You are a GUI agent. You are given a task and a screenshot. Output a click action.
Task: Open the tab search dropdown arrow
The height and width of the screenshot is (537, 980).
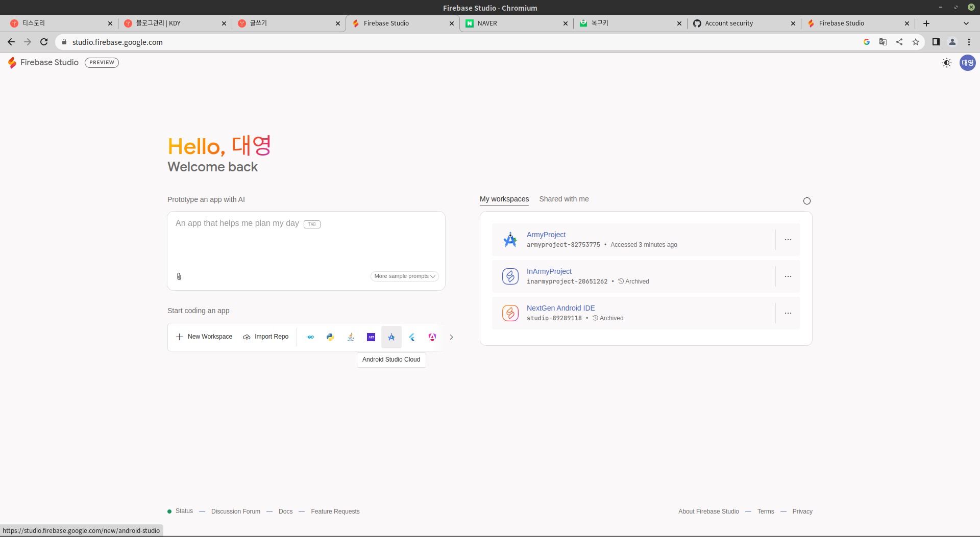966,23
